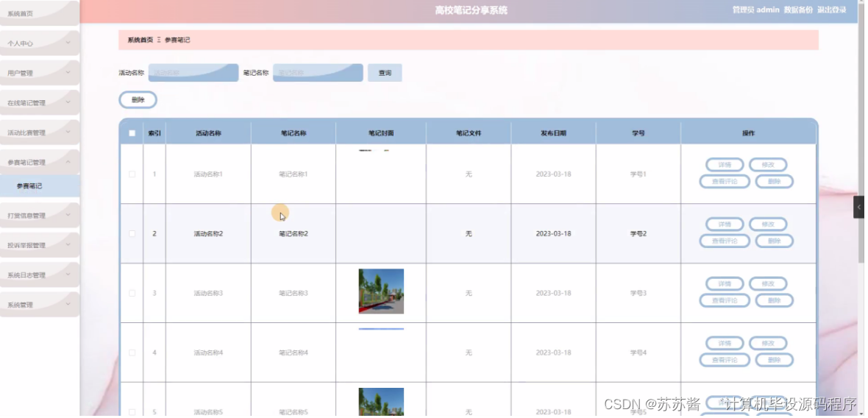This screenshot has width=868, height=418.
Task: Click the 2023-03-18 date in row 学号3
Action: (553, 294)
